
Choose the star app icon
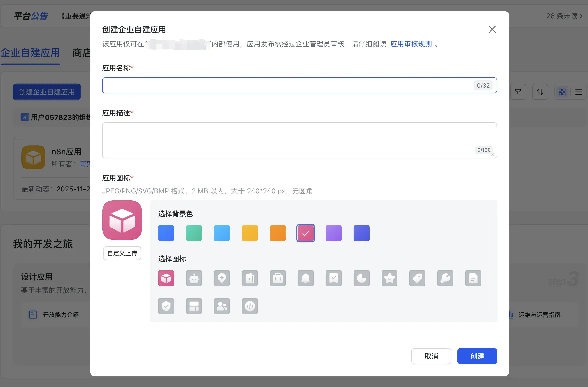pos(389,278)
